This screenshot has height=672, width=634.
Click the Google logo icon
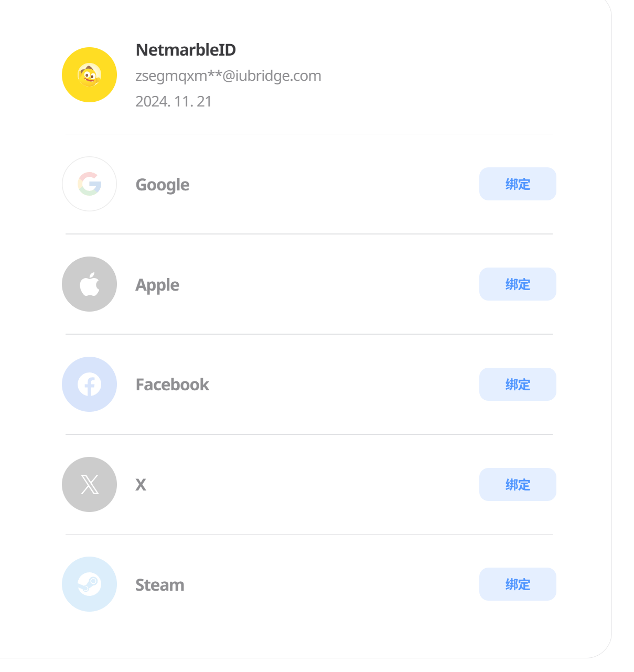click(89, 184)
